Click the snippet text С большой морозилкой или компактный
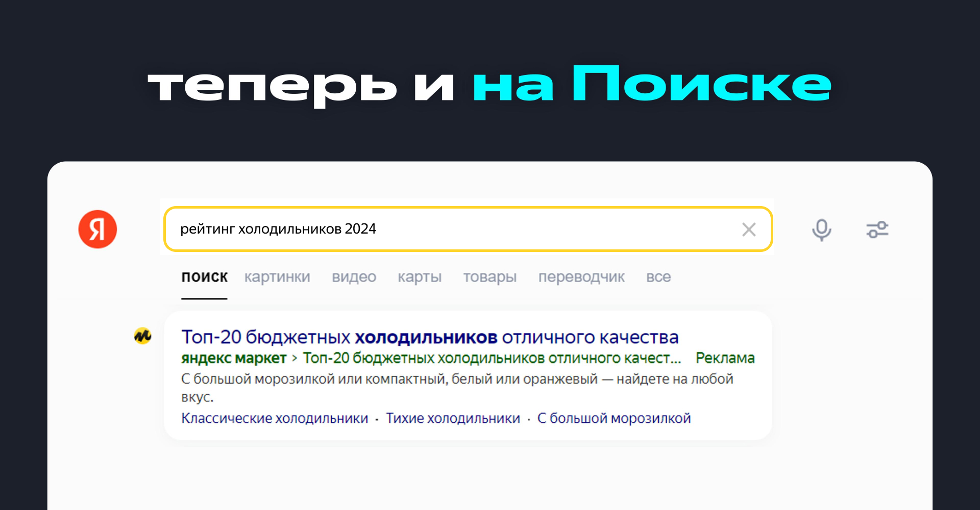The width and height of the screenshot is (980, 510). [457, 388]
